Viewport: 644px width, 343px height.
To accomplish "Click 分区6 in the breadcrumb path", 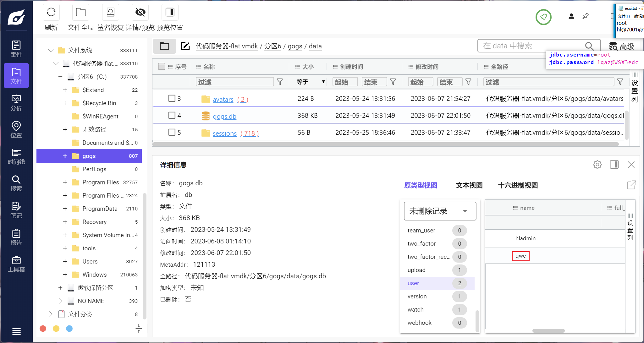I will coord(272,46).
